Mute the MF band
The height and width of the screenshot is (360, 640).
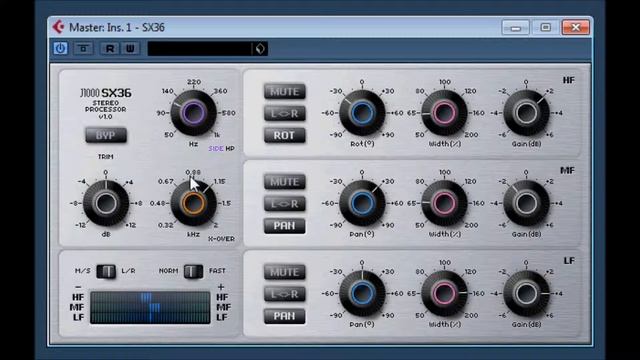click(284, 182)
